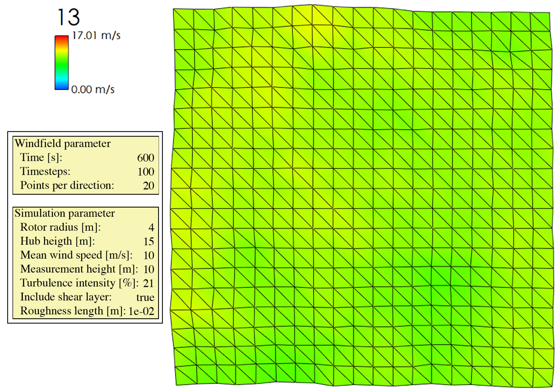Click the Windfield parameter heading
The height and width of the screenshot is (392, 560).
click(63, 144)
